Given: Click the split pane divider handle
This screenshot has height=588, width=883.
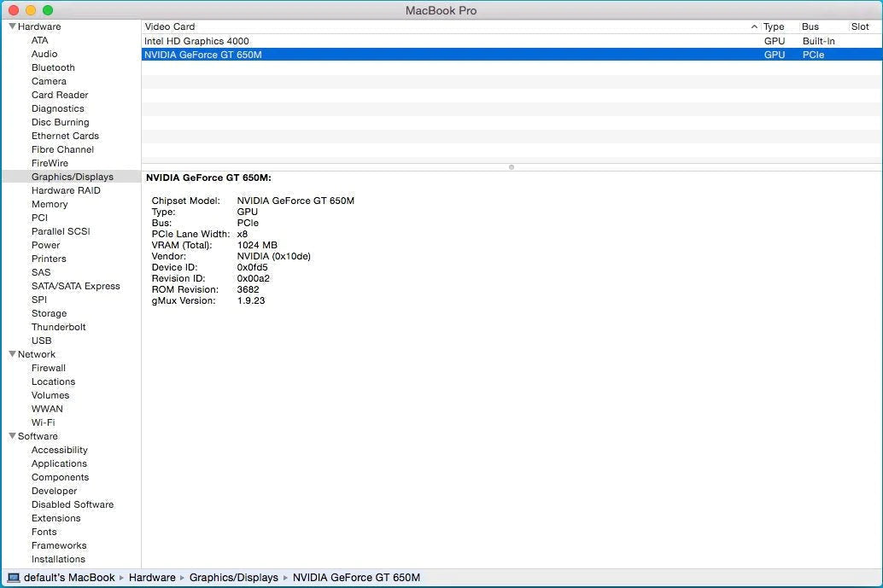Looking at the screenshot, I should [511, 167].
